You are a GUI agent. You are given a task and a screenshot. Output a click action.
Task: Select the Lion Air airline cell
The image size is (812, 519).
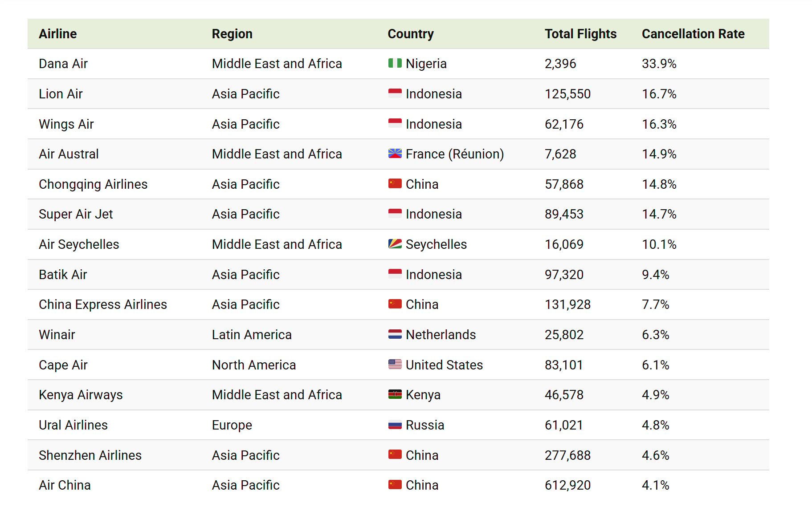(61, 94)
